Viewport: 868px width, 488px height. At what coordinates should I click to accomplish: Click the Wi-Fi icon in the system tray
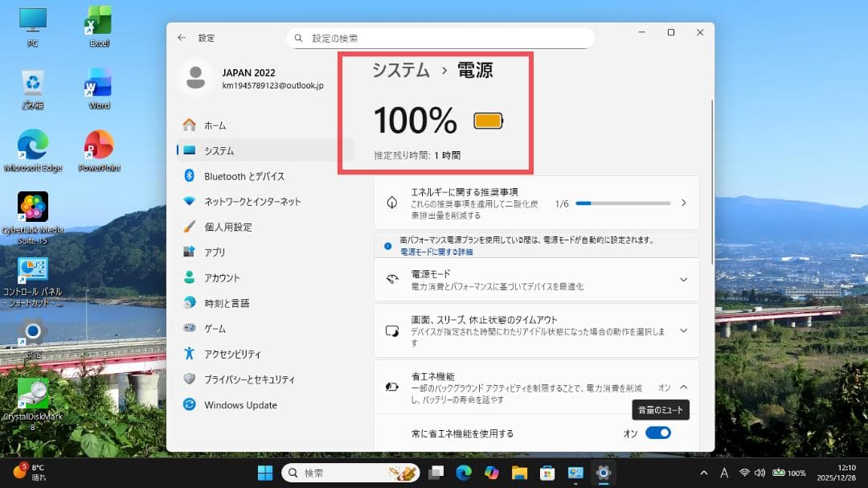coord(747,474)
